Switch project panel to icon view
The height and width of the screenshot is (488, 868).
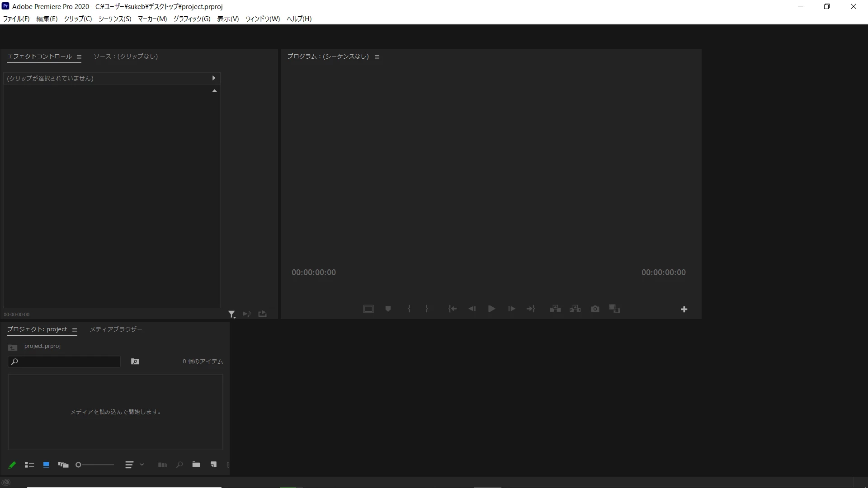[46, 465]
